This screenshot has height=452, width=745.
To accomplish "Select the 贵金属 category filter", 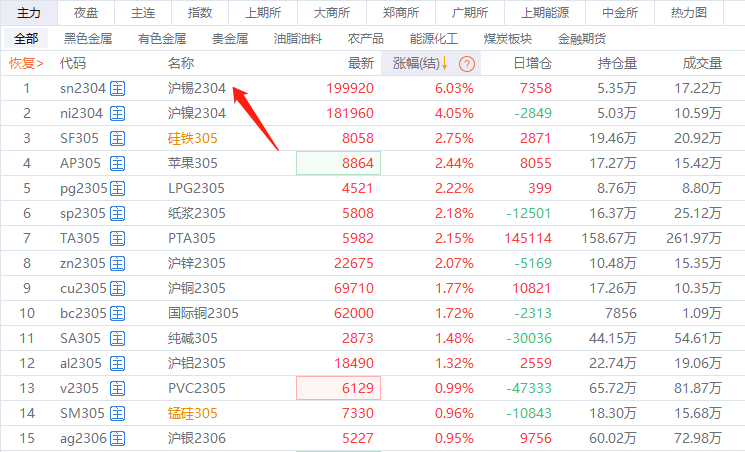I will (x=231, y=38).
